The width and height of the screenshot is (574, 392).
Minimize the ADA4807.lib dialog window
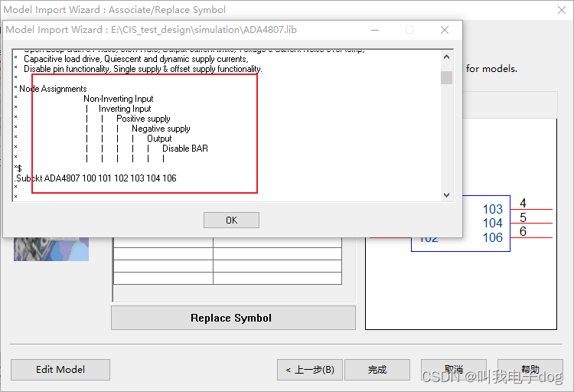375,30
